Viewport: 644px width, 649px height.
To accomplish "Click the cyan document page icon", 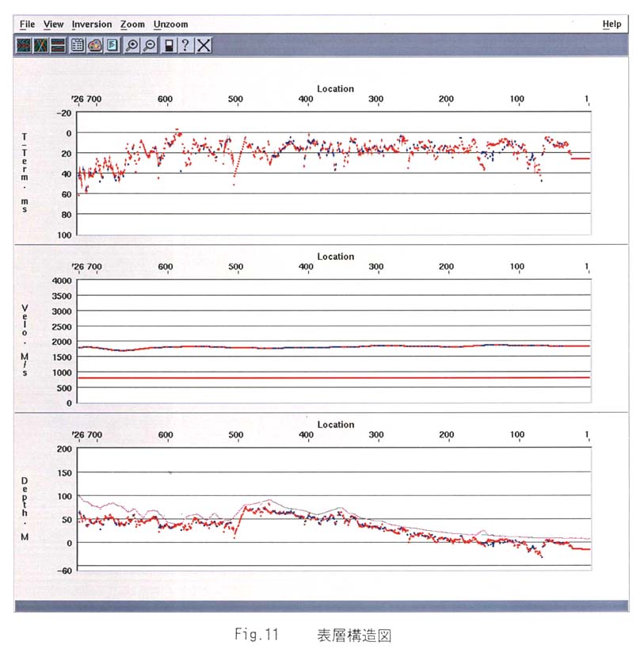I will [x=112, y=45].
